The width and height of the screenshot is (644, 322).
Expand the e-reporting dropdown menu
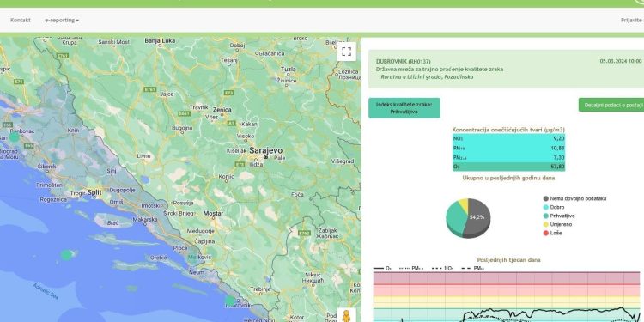pyautogui.click(x=62, y=20)
